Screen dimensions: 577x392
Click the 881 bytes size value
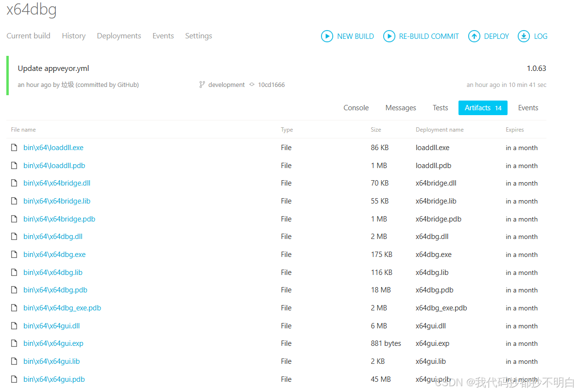tap(386, 343)
